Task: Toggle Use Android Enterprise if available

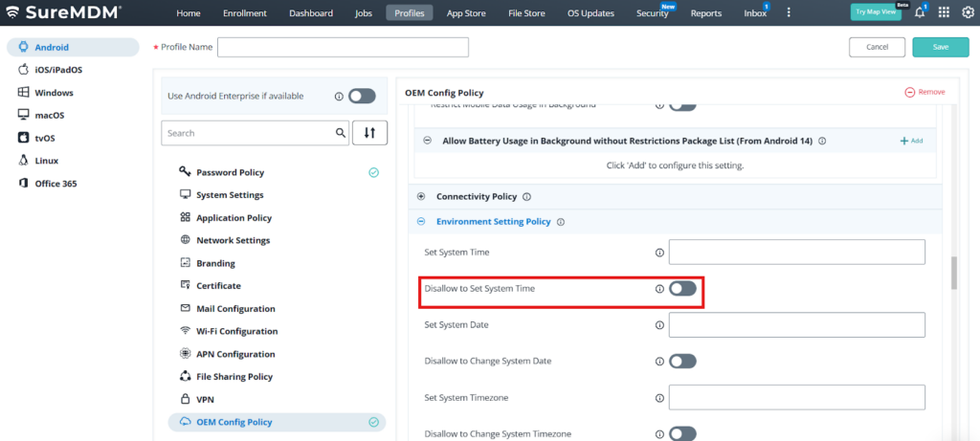Action: (362, 96)
